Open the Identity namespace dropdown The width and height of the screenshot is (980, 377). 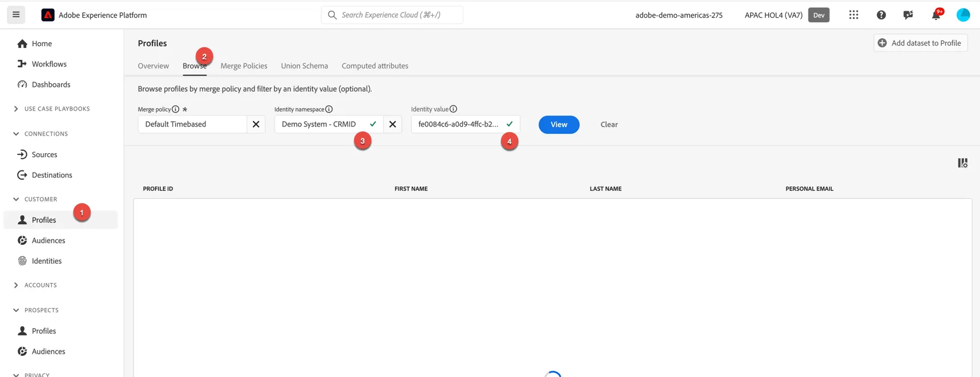tap(329, 124)
